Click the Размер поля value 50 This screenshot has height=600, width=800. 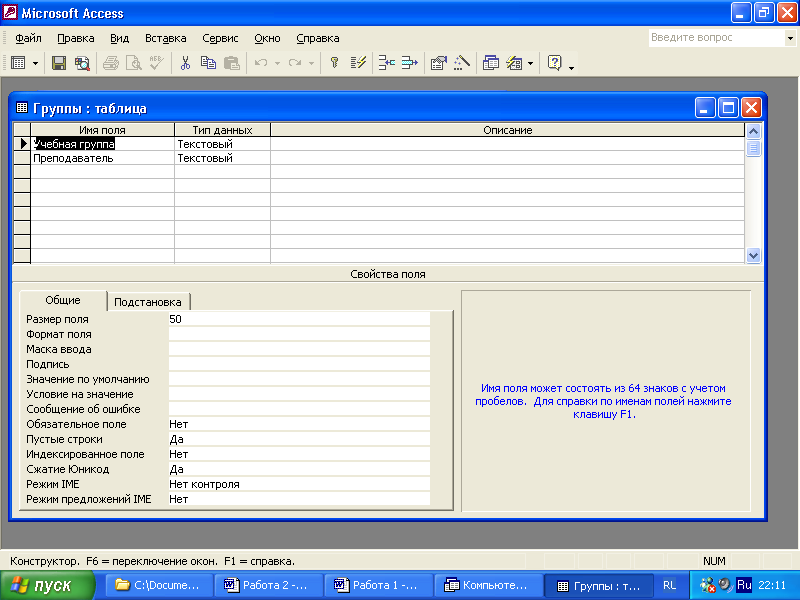(299, 319)
